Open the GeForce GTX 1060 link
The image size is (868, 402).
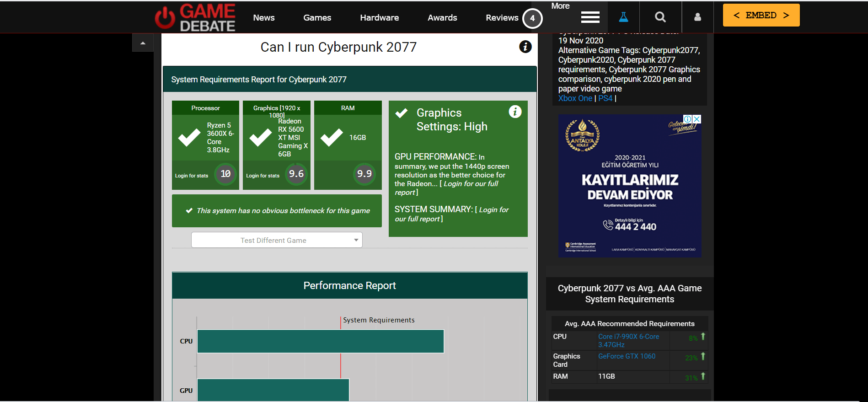pyautogui.click(x=627, y=356)
